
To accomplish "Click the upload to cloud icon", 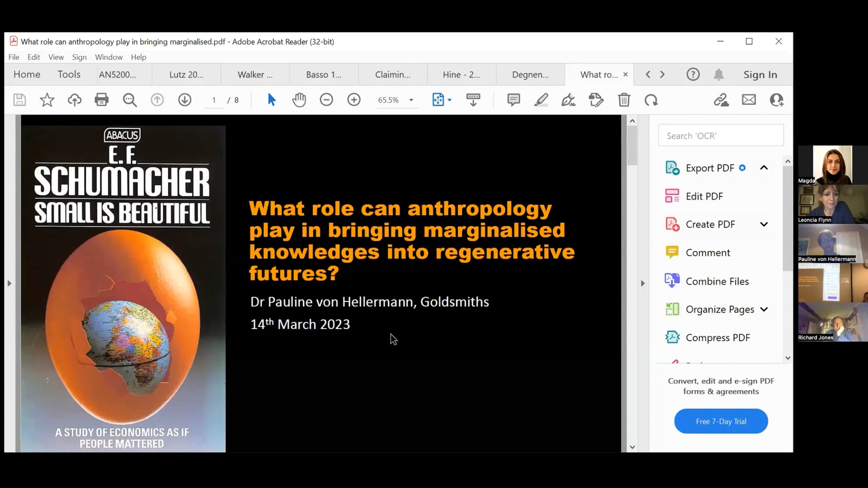I will tap(75, 100).
